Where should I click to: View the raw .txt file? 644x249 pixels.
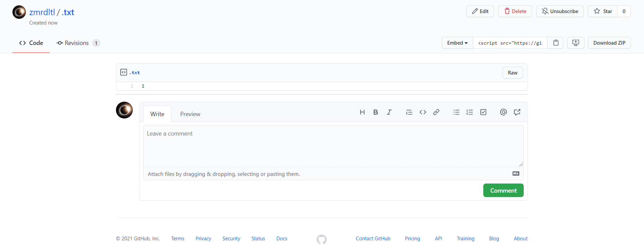(513, 73)
